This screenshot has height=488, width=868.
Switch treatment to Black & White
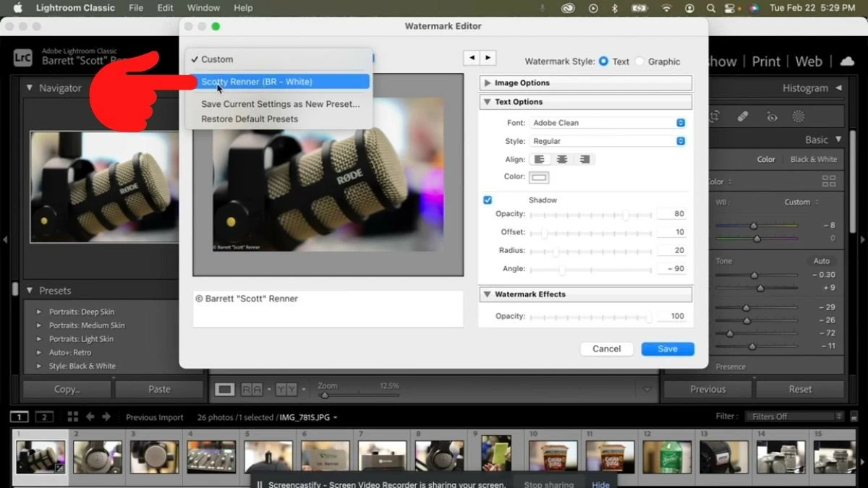tap(814, 159)
